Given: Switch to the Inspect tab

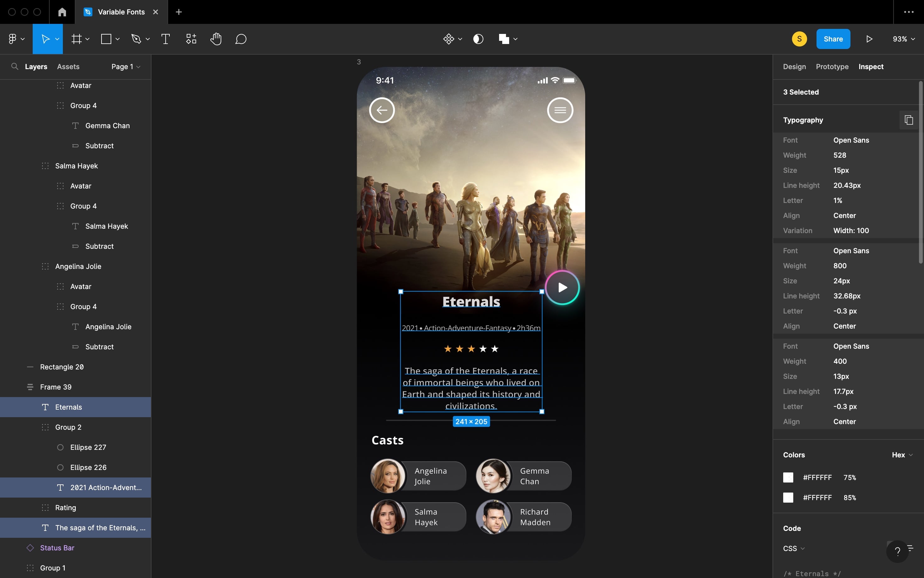Looking at the screenshot, I should [x=871, y=67].
